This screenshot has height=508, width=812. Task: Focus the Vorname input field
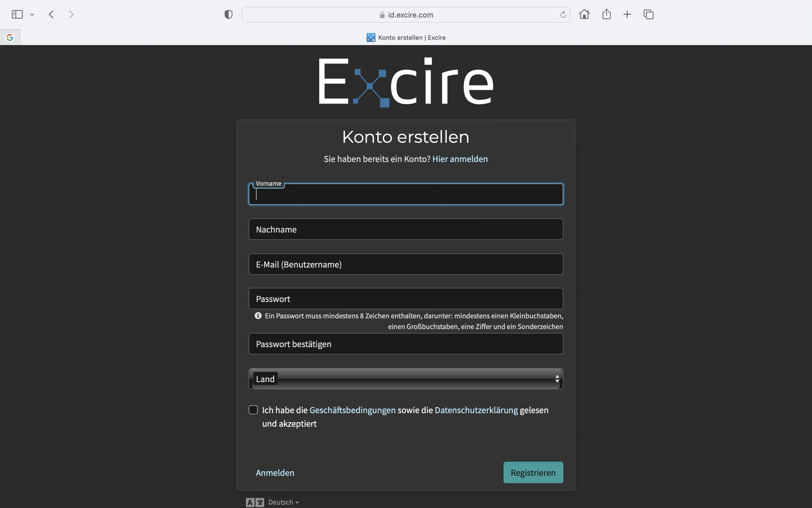[406, 194]
